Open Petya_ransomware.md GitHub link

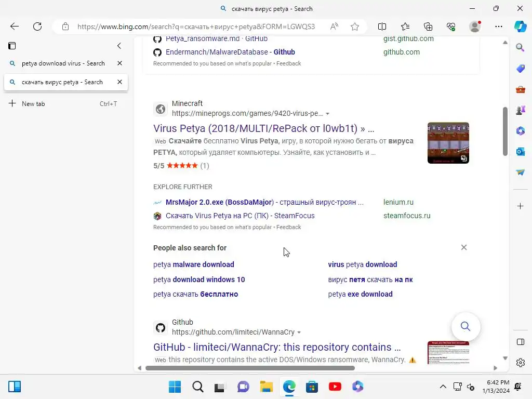[217, 38]
